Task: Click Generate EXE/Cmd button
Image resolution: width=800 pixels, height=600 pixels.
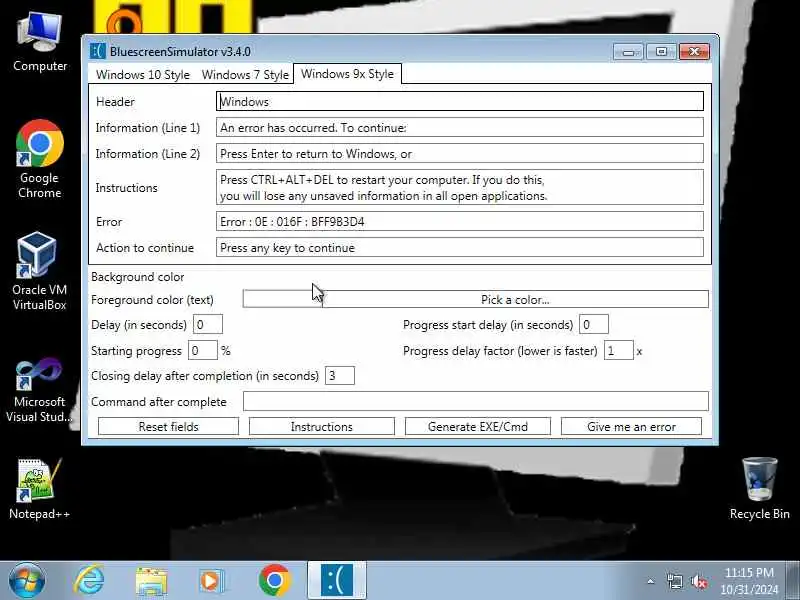Action: 478,427
